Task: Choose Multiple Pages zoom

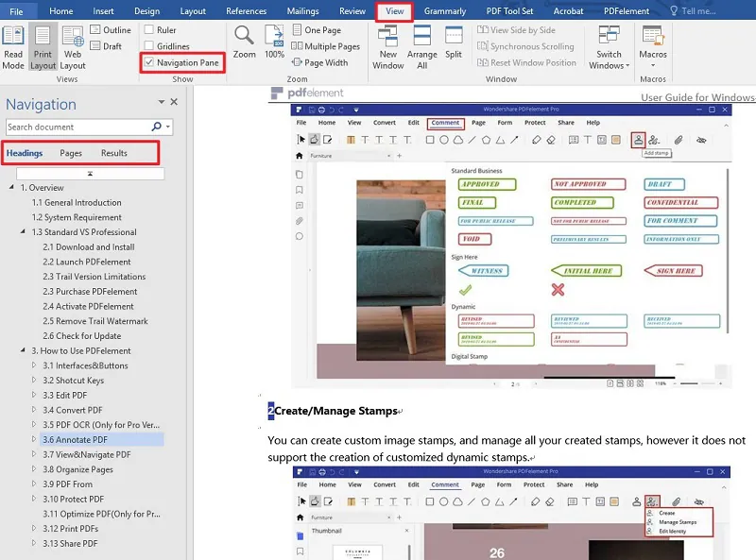Action: (x=326, y=46)
